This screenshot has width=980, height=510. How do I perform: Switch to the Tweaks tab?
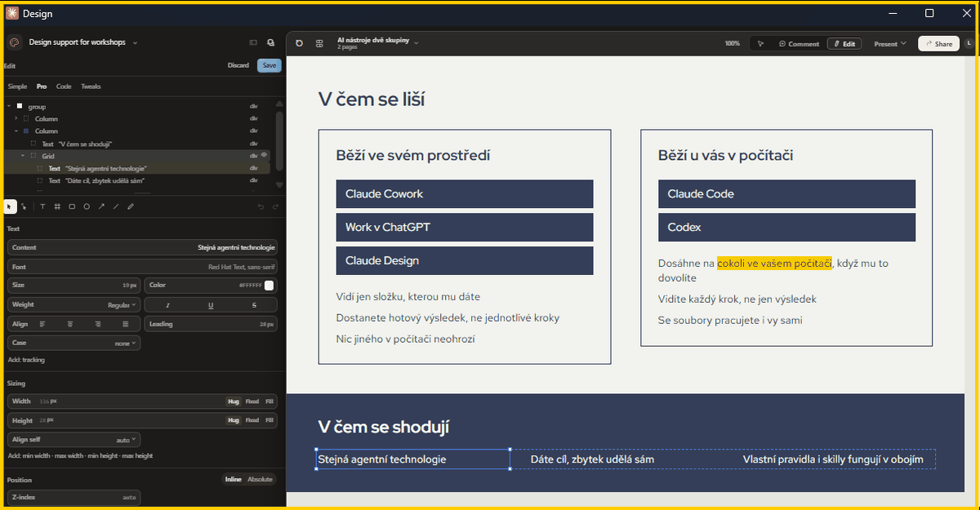click(x=91, y=86)
